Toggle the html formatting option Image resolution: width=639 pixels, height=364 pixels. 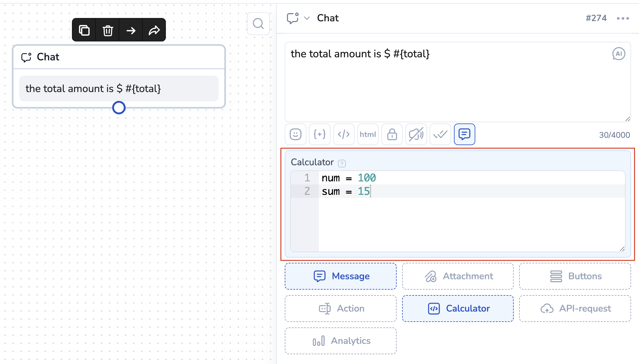[x=368, y=134]
